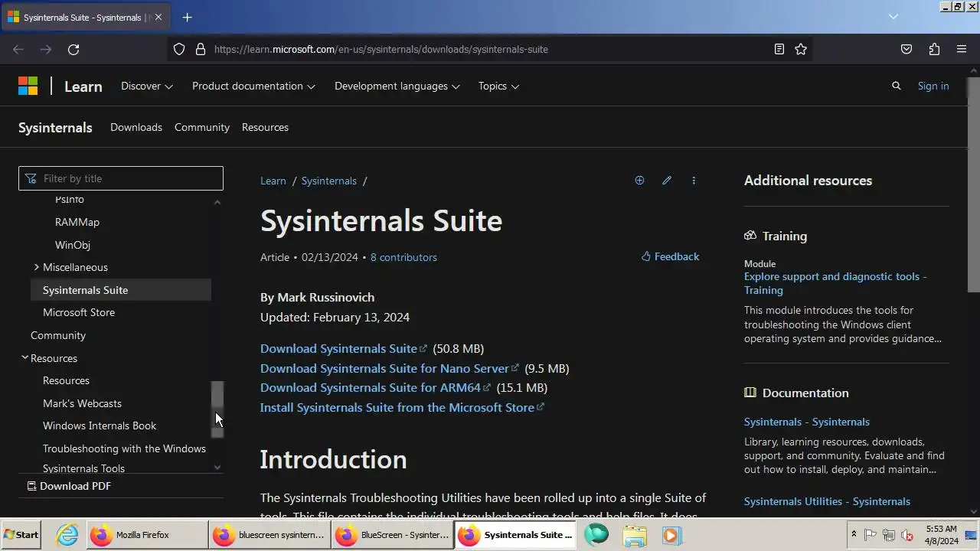Open a new tab with plus button

[x=187, y=17]
